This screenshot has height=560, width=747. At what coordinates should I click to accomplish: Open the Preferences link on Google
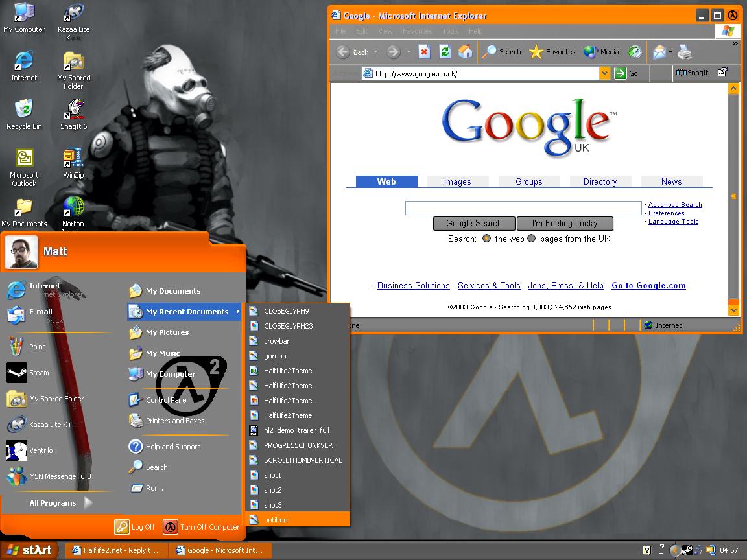[666, 213]
